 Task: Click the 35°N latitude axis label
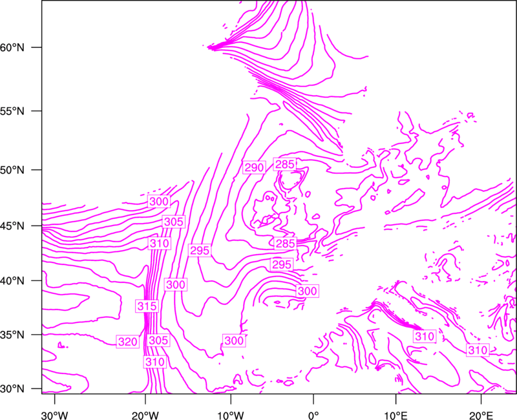pyautogui.click(x=12, y=335)
